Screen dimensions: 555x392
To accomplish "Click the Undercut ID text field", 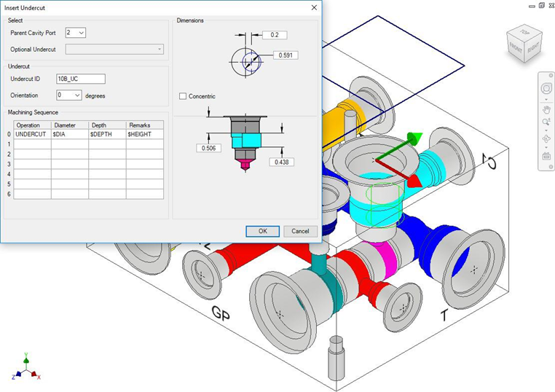I will pyautogui.click(x=80, y=79).
